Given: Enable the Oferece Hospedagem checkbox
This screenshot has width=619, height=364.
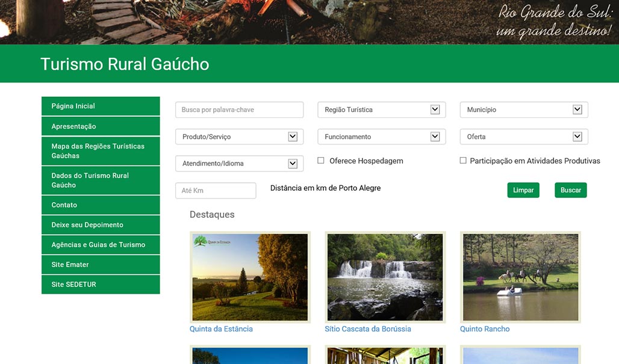Looking at the screenshot, I should [321, 161].
